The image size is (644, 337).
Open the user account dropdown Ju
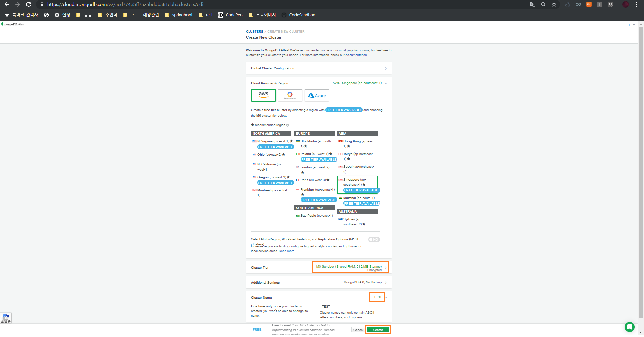[631, 25]
